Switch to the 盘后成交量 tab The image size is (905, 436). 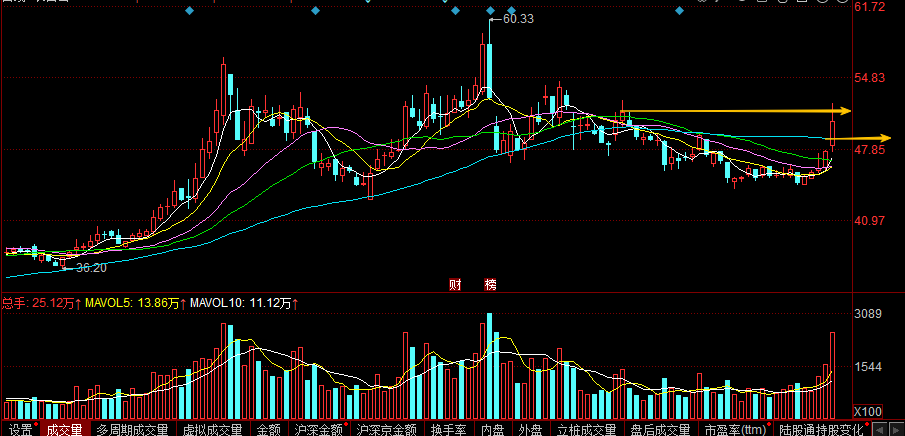coord(660,430)
